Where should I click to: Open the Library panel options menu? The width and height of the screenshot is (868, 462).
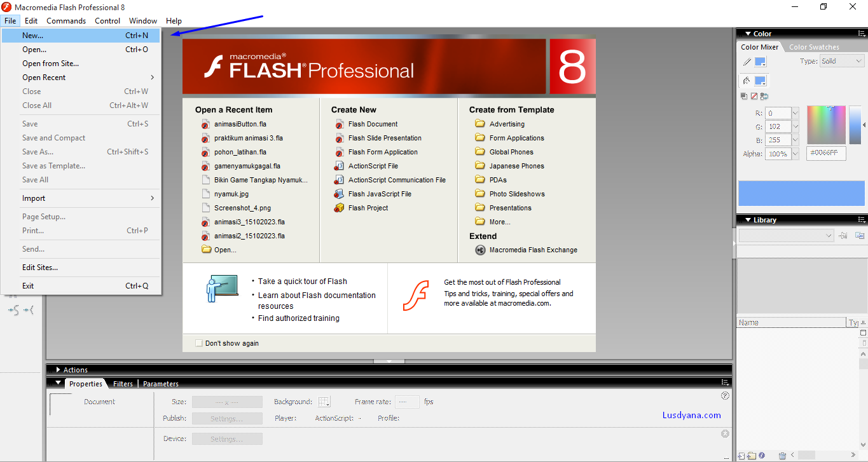862,220
